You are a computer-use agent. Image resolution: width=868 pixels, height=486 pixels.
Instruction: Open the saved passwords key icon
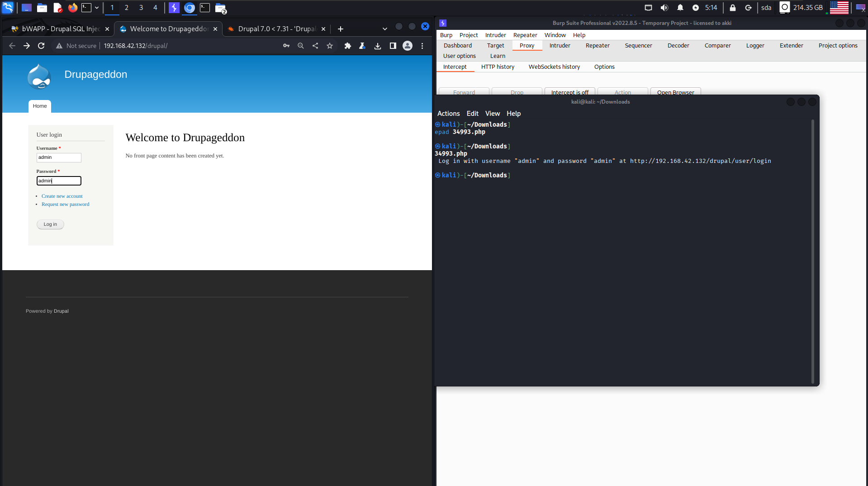pos(286,46)
